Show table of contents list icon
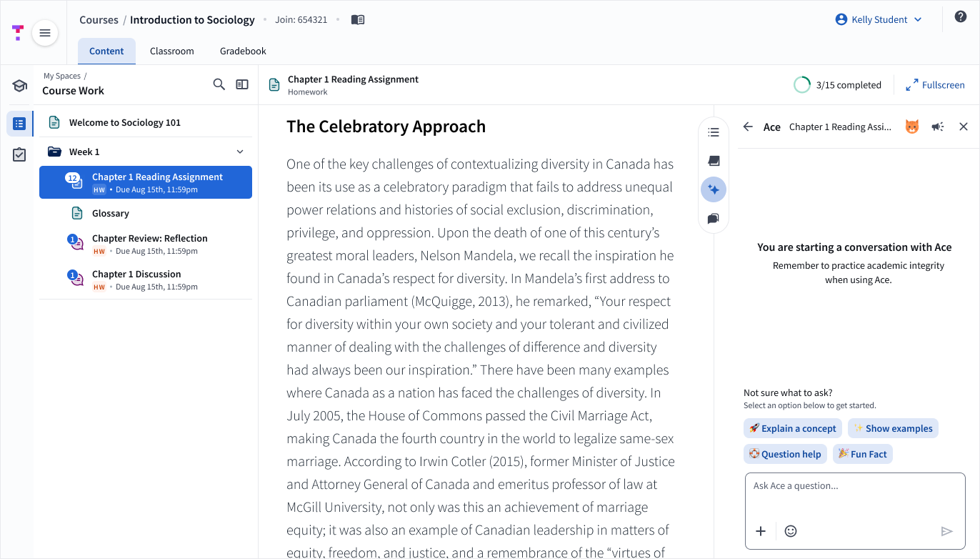 click(713, 132)
